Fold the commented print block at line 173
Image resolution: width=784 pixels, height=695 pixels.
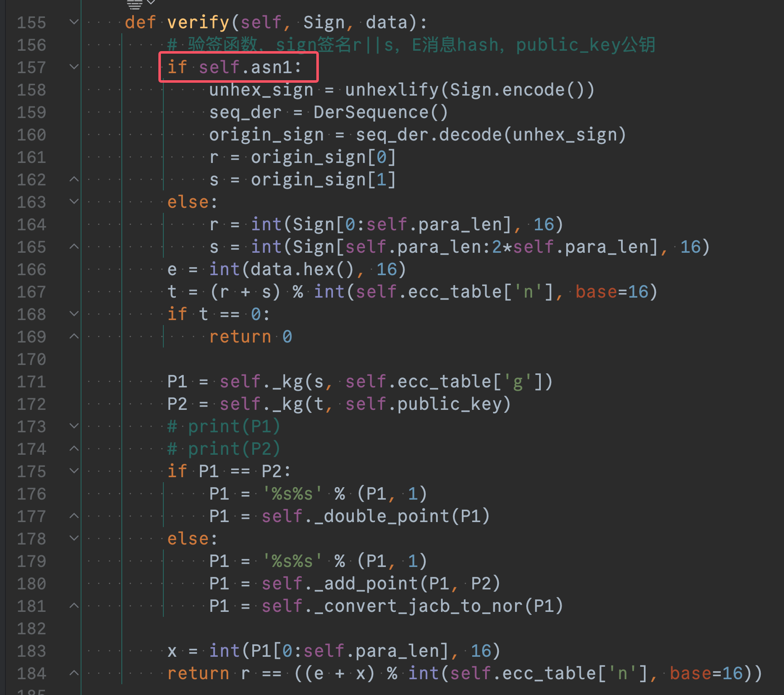click(74, 426)
